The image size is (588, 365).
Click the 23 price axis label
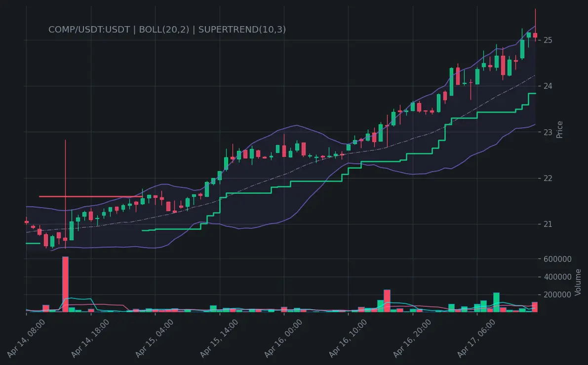pos(548,132)
